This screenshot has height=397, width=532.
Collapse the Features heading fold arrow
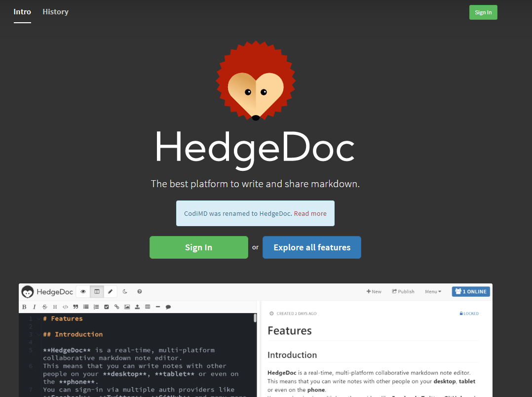pos(38,318)
